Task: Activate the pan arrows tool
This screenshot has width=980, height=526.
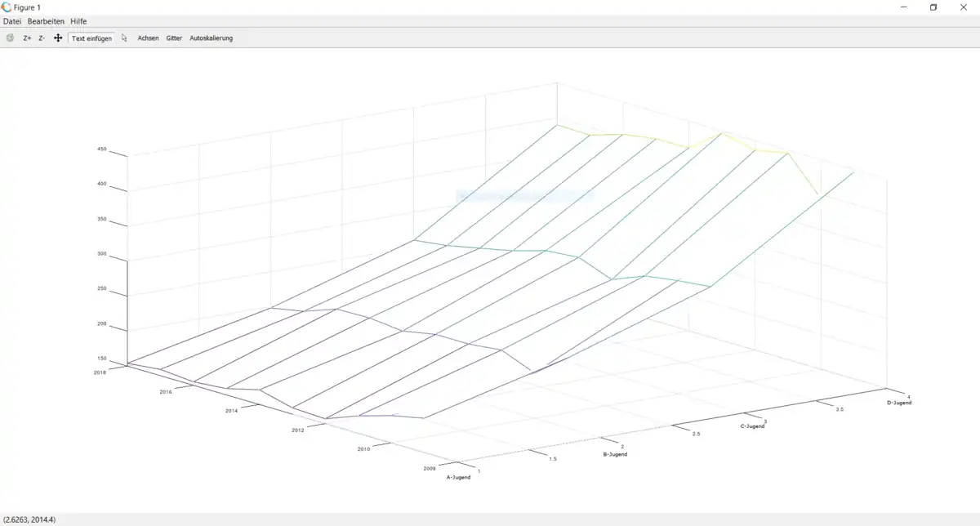Action: (x=58, y=38)
